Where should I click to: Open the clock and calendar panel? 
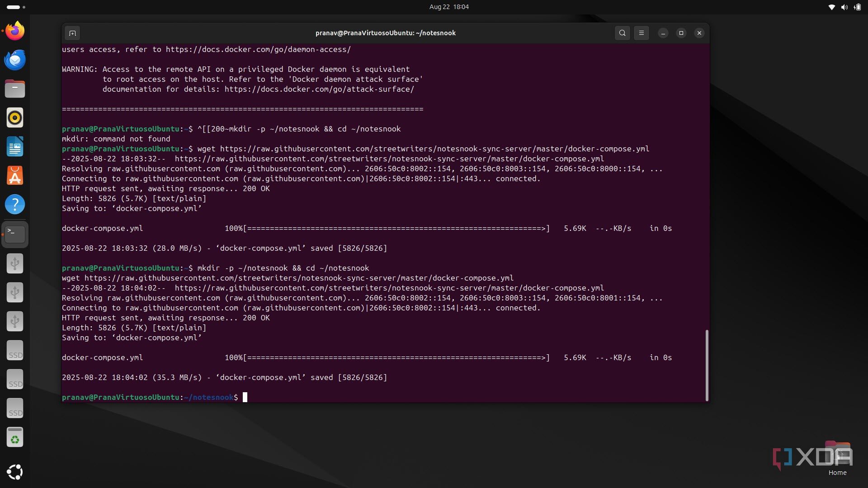pyautogui.click(x=449, y=7)
